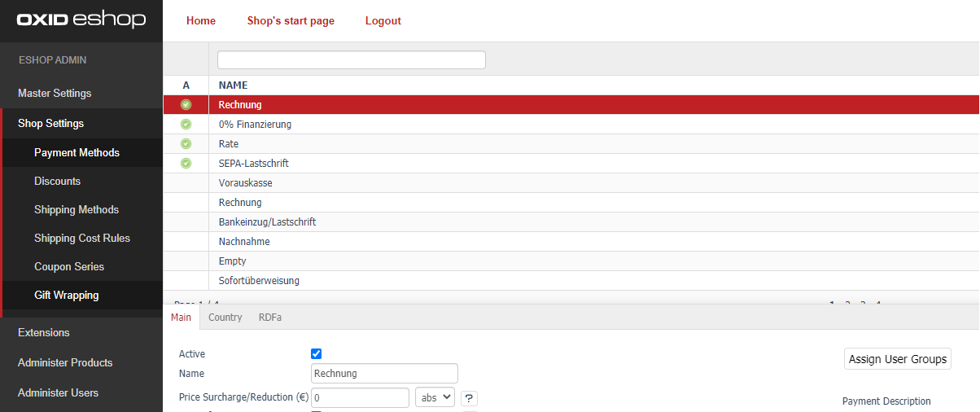Select Vorauskasse payment method row

coord(245,183)
